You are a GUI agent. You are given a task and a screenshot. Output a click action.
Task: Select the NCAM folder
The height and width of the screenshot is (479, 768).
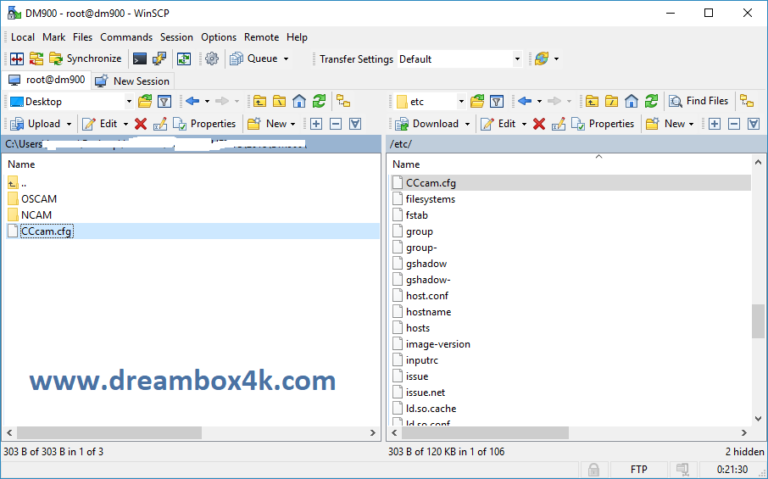click(30, 215)
